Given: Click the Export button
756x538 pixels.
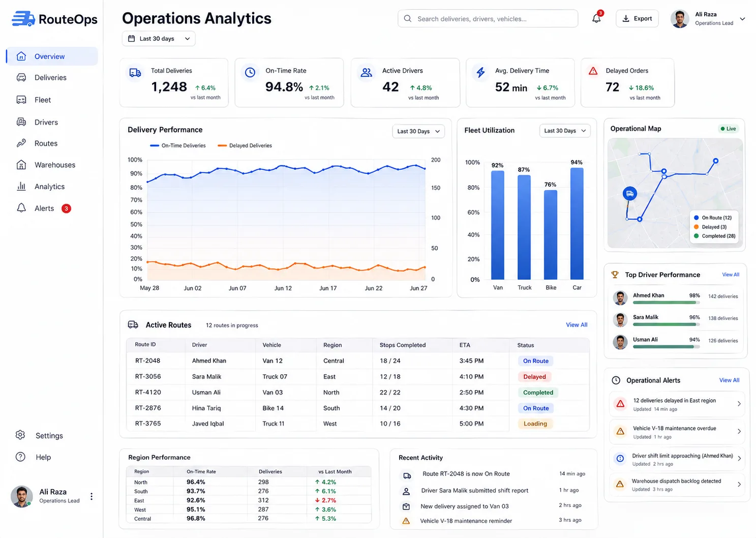Looking at the screenshot, I should (637, 19).
